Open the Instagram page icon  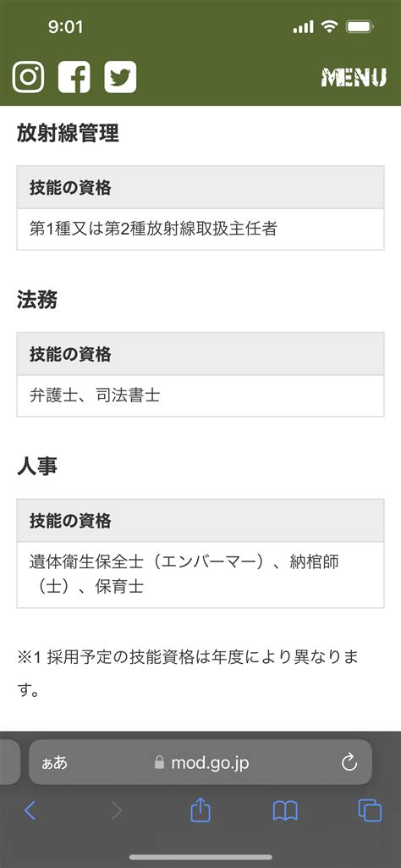point(28,77)
